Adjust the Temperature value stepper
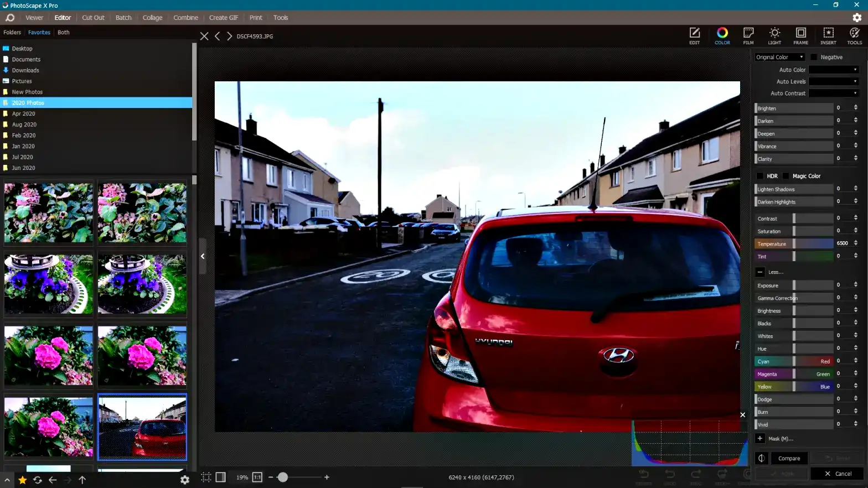Screen dimensions: 868x488 tap(855, 243)
